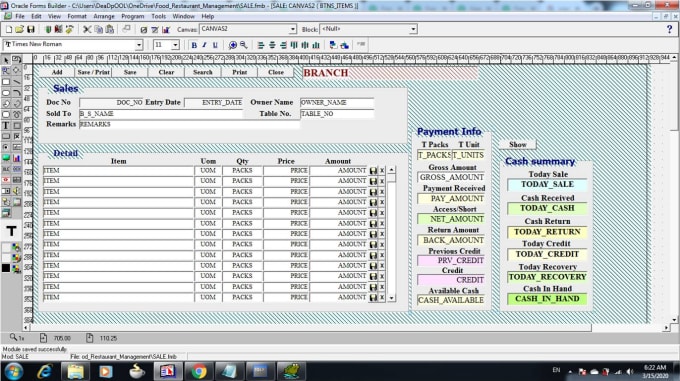Open the Chart Wizard icon
Viewport: 680px width, 381px height.
point(166,29)
